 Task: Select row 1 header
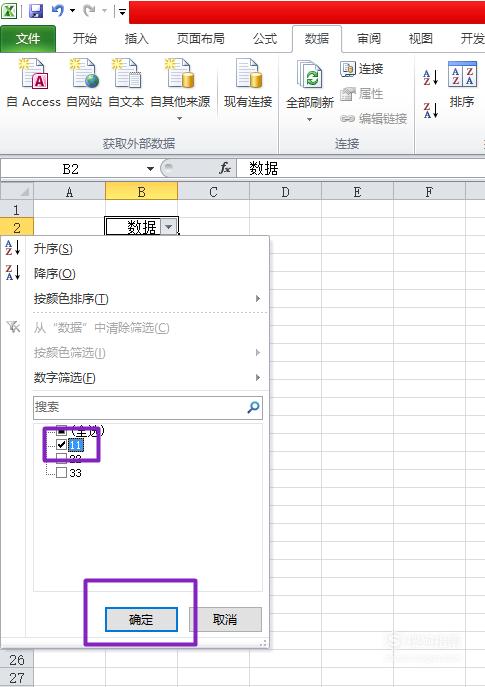coord(17,209)
